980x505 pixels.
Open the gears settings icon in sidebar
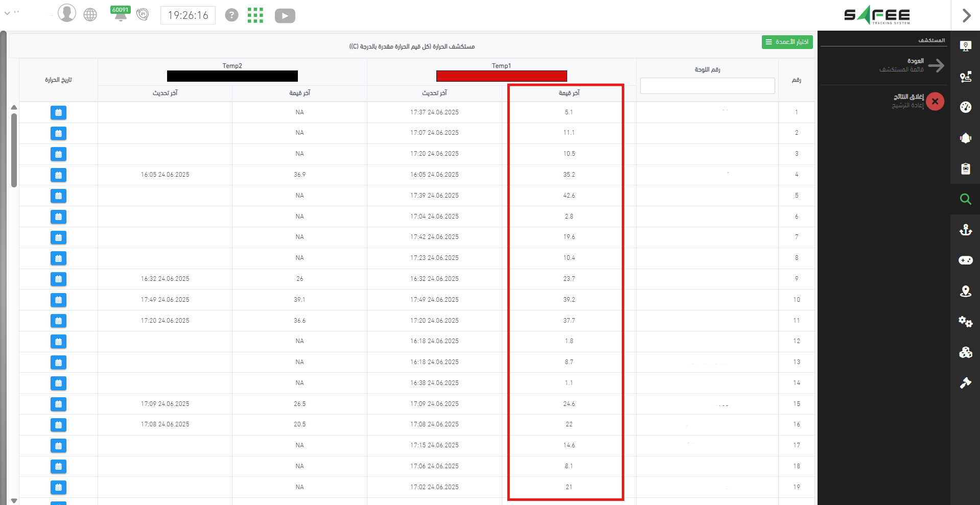coord(965,322)
